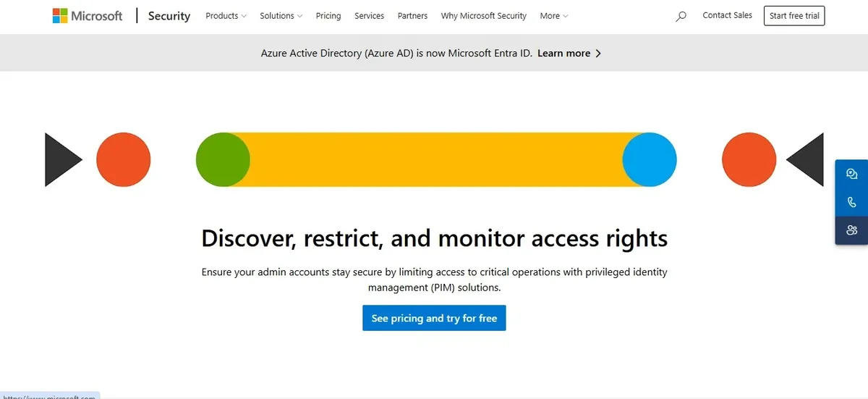The image size is (868, 399).
Task: Click the paragraph about privileged identity management
Action: click(x=434, y=280)
